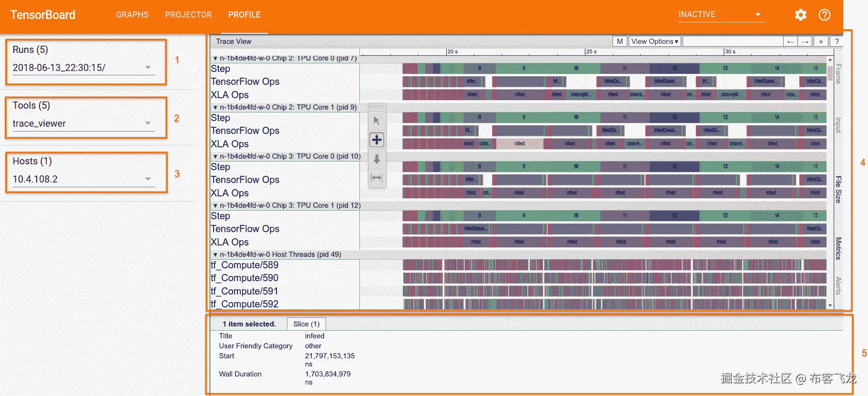Viewport: 868px width, 396px height.
Task: Open the Frame side panel tab
Action: (838, 74)
